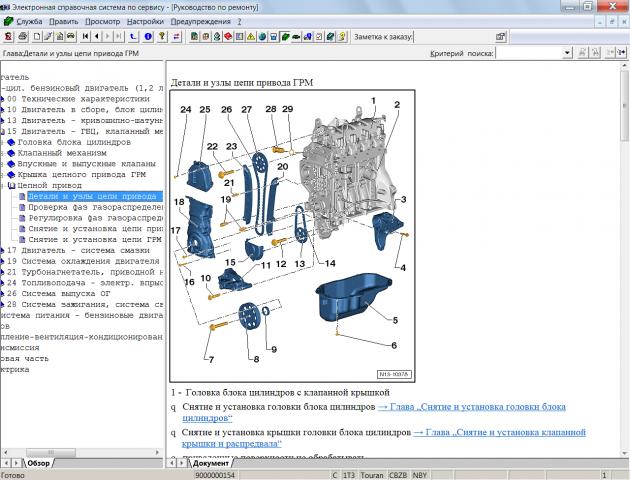
Task: Click the blank page icon in toolbar
Action: [x=37, y=37]
